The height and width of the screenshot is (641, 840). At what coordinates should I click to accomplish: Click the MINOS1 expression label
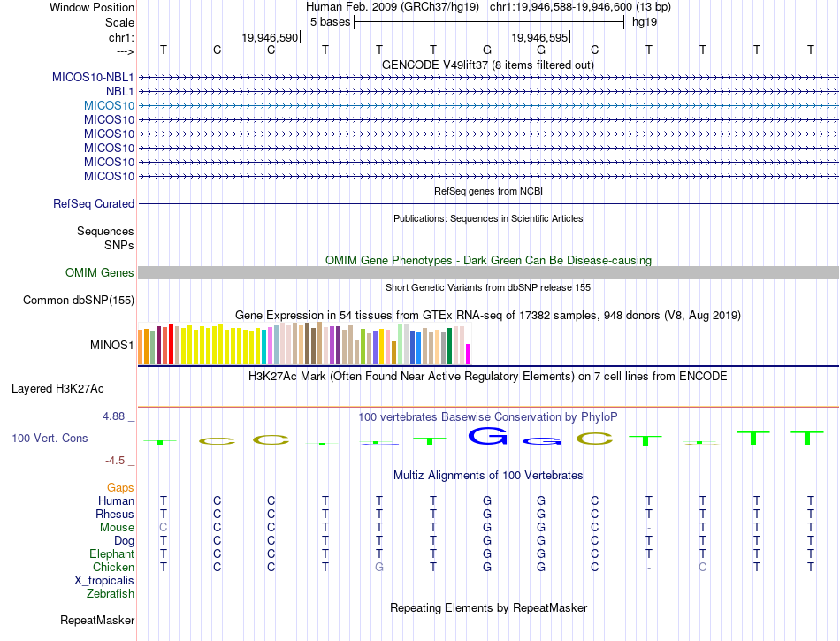112,345
